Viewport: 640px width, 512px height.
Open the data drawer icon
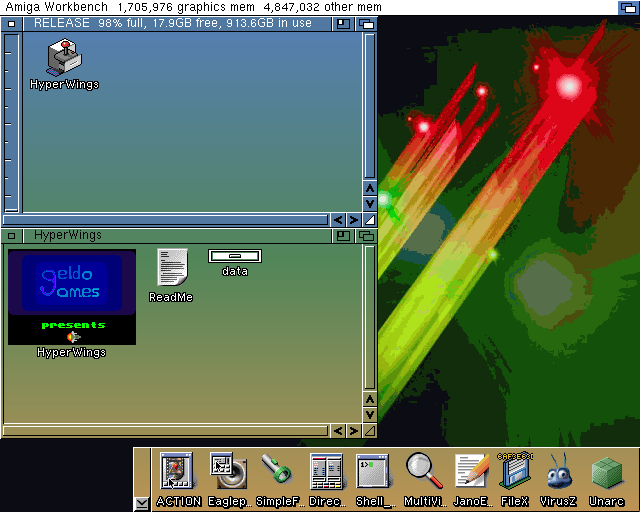point(235,263)
